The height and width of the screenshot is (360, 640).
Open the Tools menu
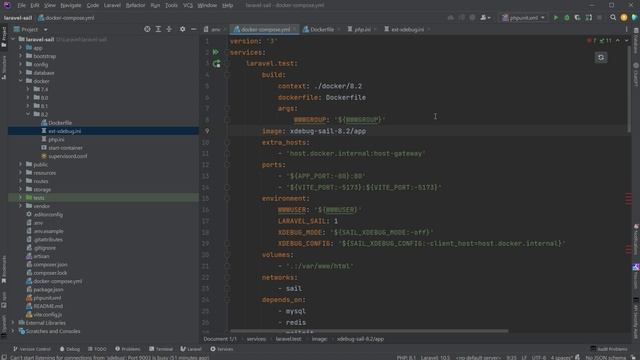pyautogui.click(x=171, y=5)
